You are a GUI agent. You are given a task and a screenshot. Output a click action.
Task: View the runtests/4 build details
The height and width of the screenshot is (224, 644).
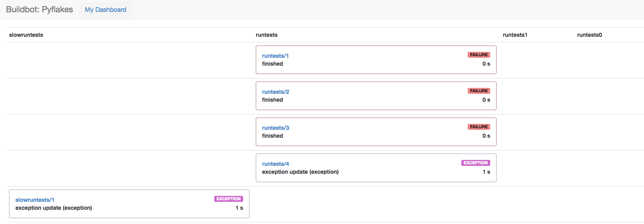tap(275, 164)
